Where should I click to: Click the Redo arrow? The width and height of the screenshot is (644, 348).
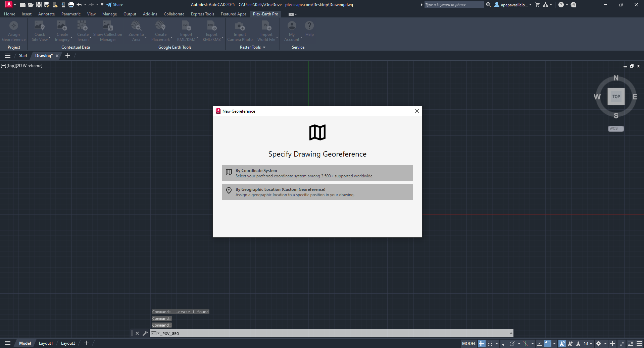coord(91,5)
